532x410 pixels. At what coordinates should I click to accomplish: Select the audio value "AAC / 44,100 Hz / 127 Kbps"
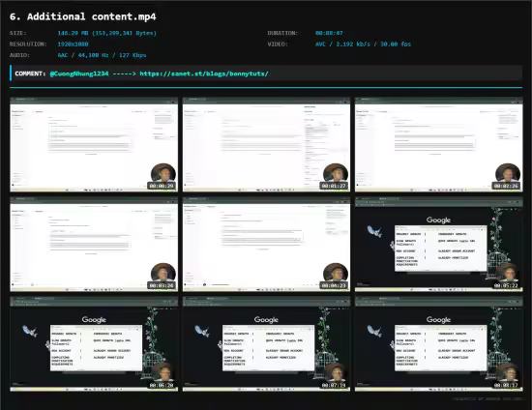[x=102, y=55]
